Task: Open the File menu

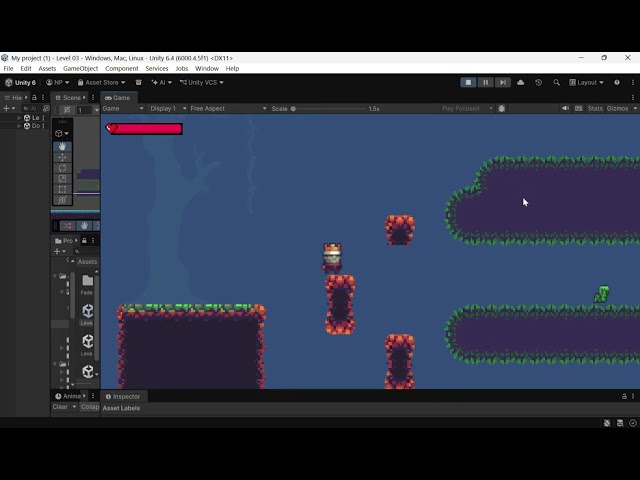Action: coord(8,69)
